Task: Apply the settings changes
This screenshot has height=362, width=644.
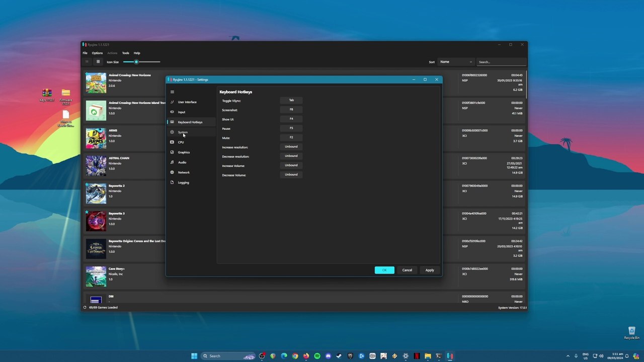Action: [x=430, y=270]
